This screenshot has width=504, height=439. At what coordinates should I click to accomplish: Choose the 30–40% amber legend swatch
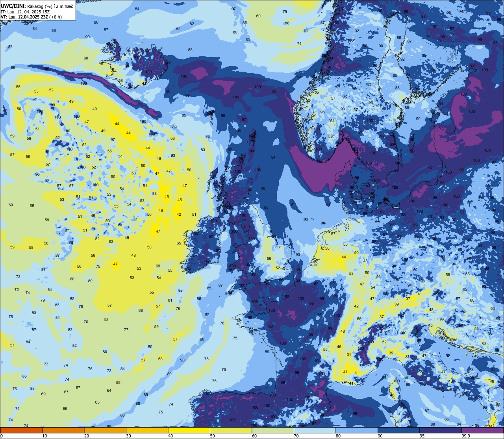[x=147, y=430]
